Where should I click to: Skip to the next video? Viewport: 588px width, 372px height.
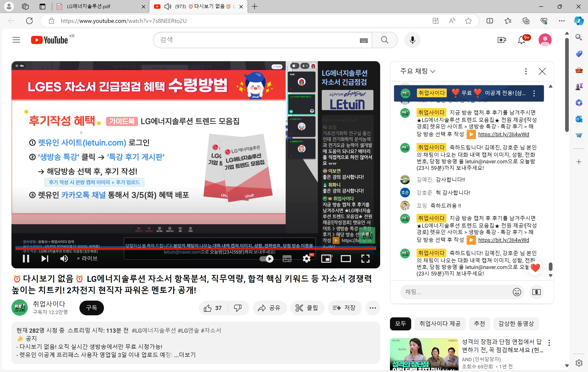pyautogui.click(x=45, y=258)
